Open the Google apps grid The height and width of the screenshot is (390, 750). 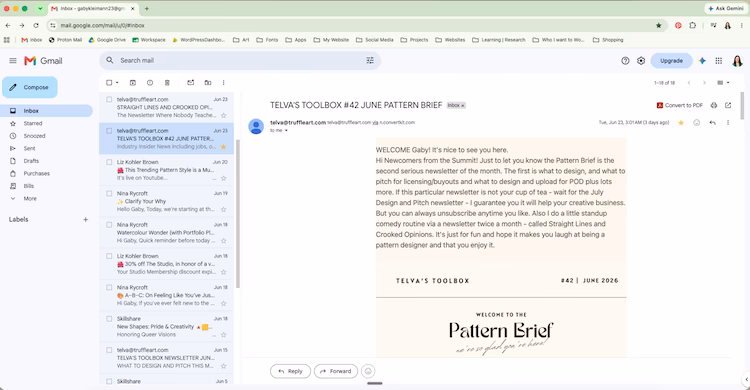(x=718, y=61)
